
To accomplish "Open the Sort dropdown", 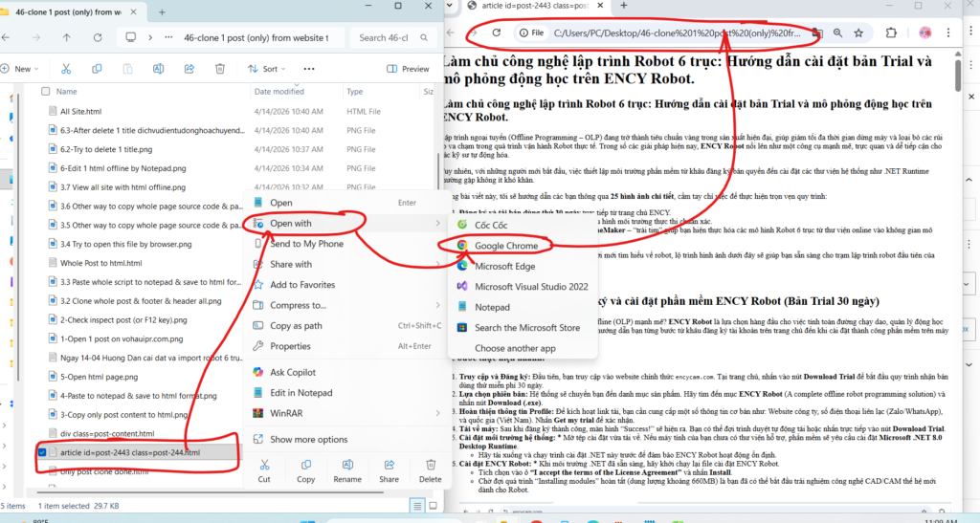I will tap(268, 69).
